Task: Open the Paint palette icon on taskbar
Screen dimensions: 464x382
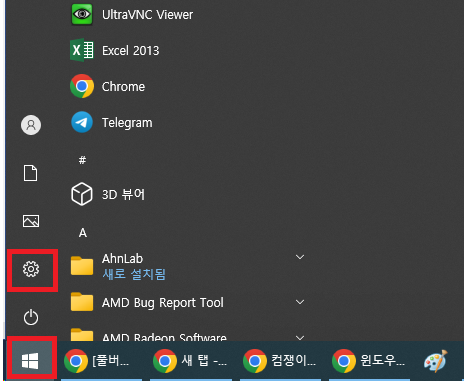Action: pos(435,361)
